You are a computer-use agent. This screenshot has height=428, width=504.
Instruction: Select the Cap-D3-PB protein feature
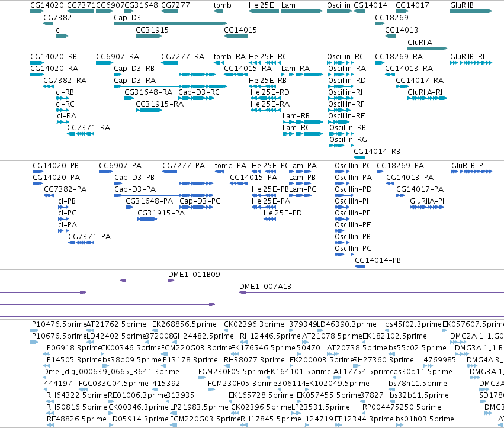pyautogui.click(x=163, y=184)
